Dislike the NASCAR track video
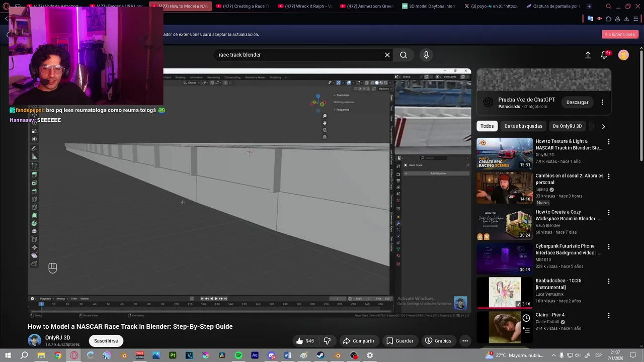This screenshot has width=644, height=362. pos(327,341)
